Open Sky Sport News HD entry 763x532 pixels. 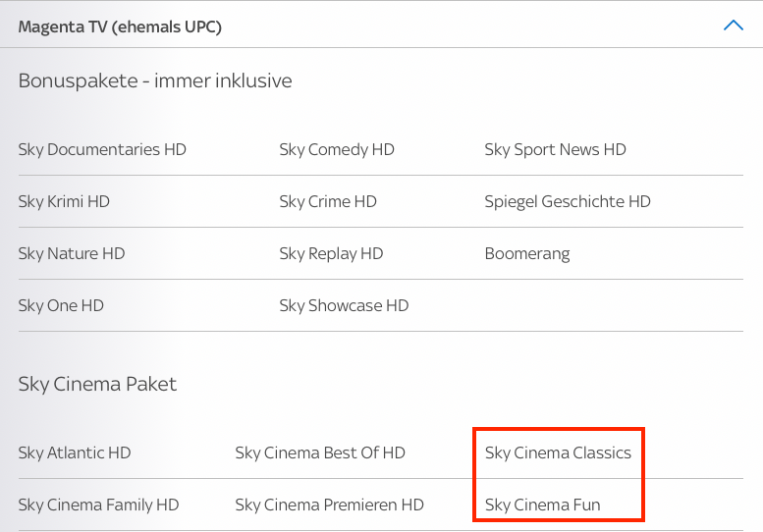pyautogui.click(x=555, y=149)
